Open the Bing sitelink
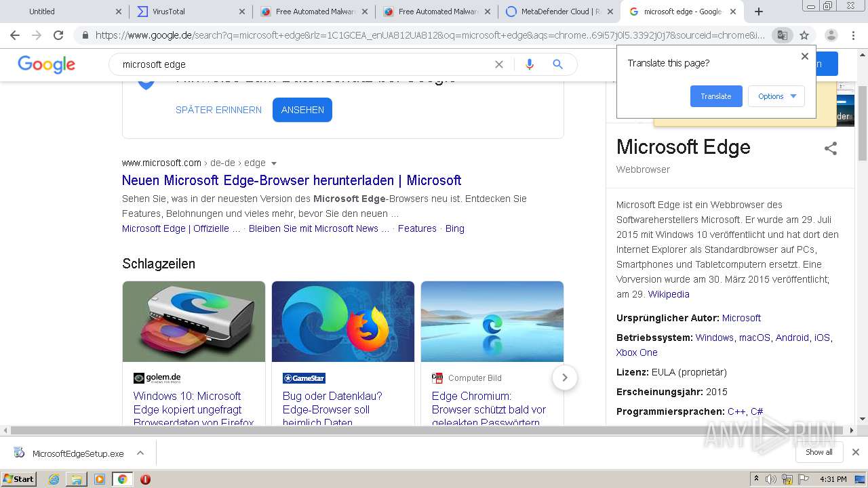 [x=455, y=228]
